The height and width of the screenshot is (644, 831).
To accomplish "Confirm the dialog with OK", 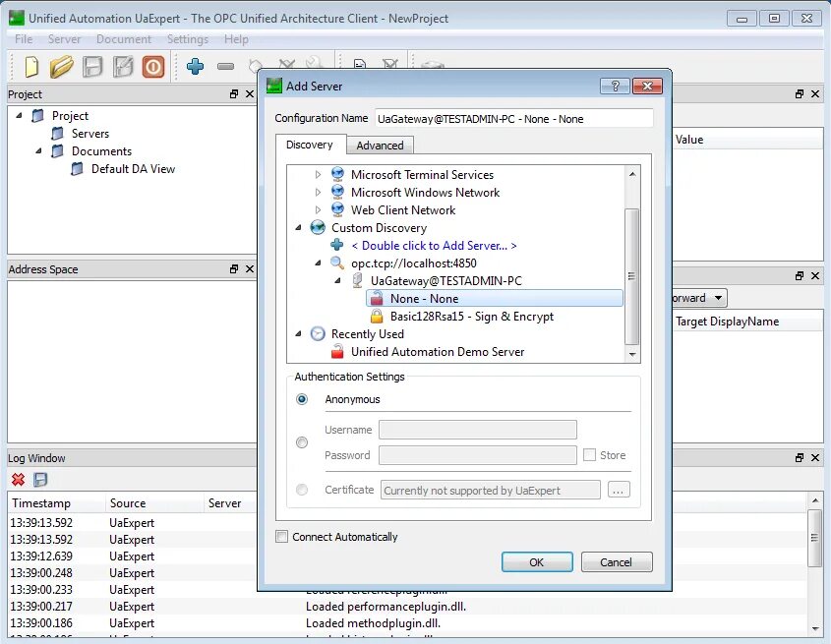I will pos(537,561).
